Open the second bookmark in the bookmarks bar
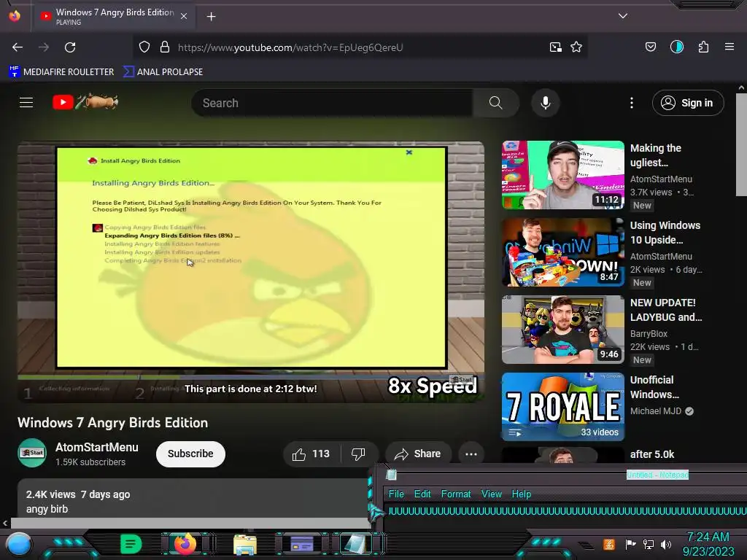747x560 pixels. (x=163, y=72)
